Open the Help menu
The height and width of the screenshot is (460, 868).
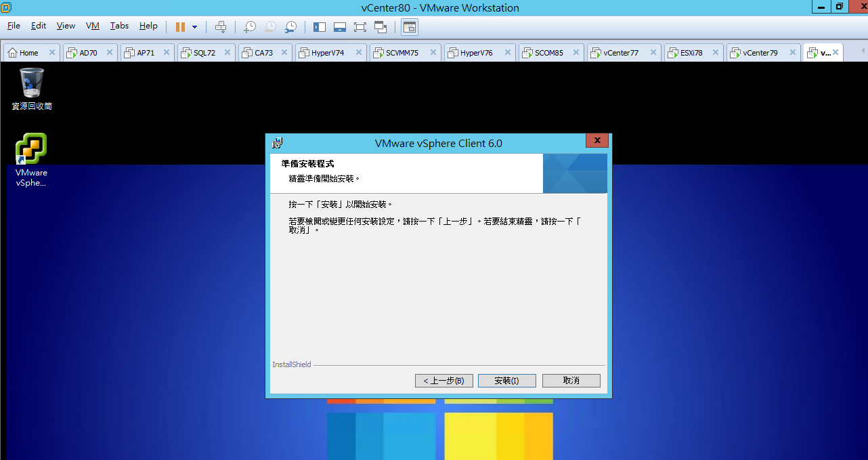(148, 26)
